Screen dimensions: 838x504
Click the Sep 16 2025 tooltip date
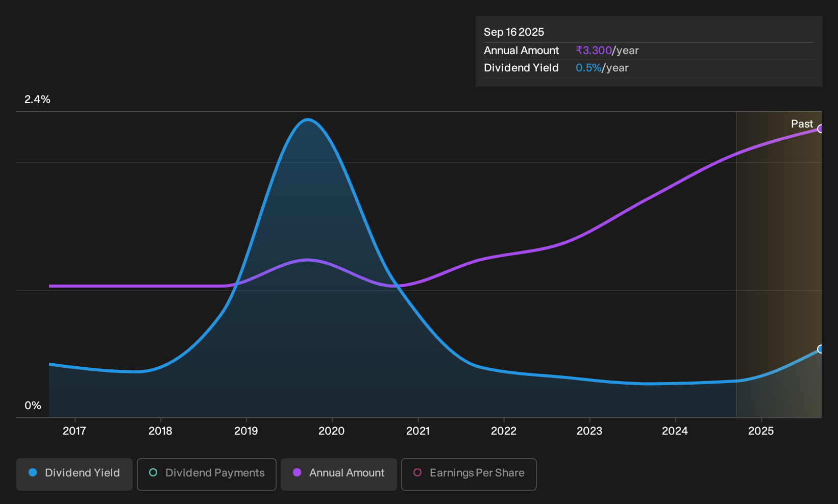point(514,32)
